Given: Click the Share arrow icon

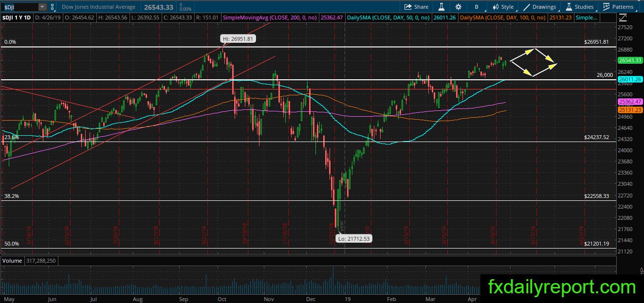Looking at the screenshot, I should pos(408,7).
